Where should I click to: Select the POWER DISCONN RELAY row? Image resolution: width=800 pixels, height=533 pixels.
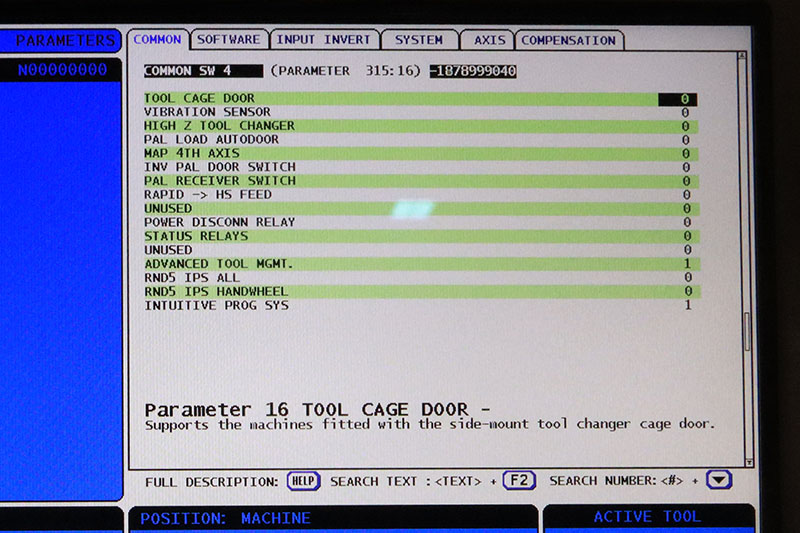pos(421,222)
